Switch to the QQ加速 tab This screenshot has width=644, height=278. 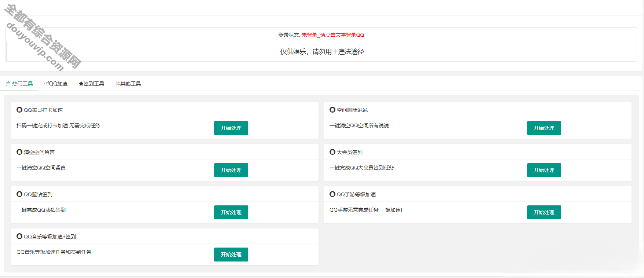(56, 84)
